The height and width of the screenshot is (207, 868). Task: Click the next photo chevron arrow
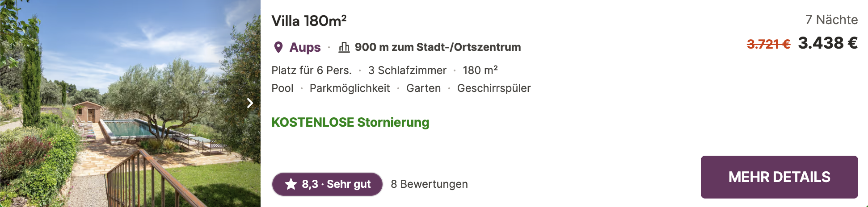(250, 103)
